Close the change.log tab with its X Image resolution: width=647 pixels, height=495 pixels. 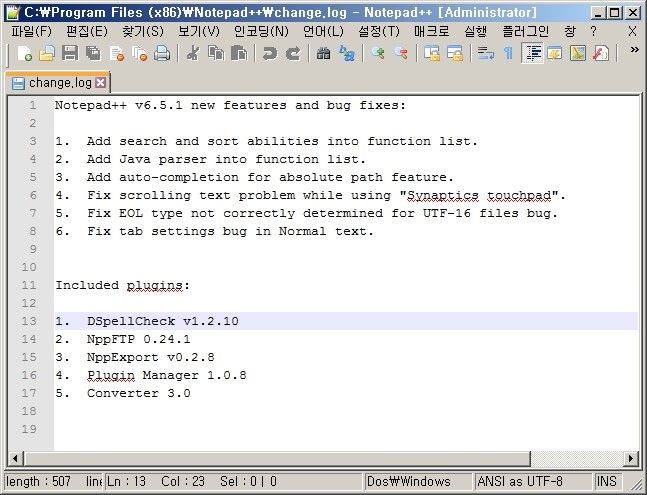click(100, 83)
